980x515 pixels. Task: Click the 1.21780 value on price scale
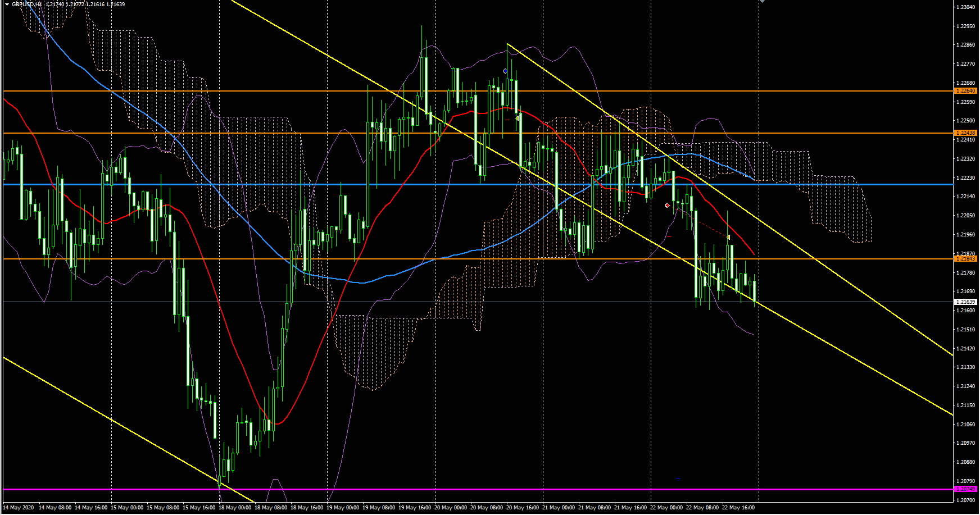click(965, 273)
